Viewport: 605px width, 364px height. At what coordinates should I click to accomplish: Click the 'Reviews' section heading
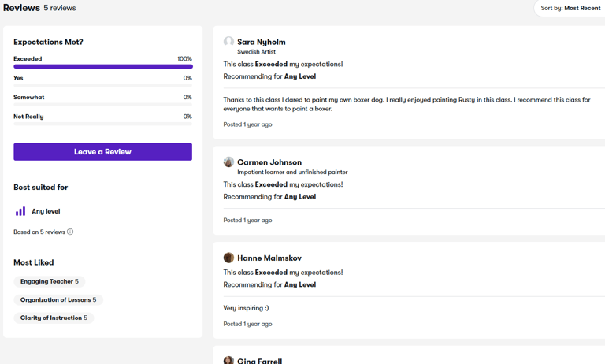(x=21, y=8)
